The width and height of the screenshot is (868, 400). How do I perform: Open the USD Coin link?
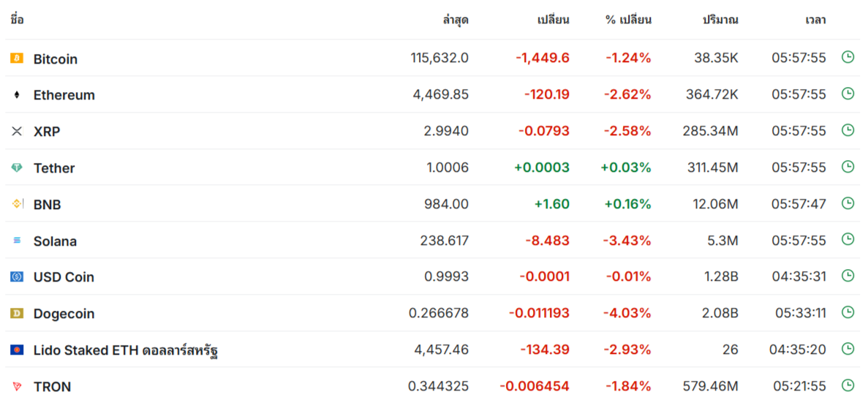coord(64,277)
